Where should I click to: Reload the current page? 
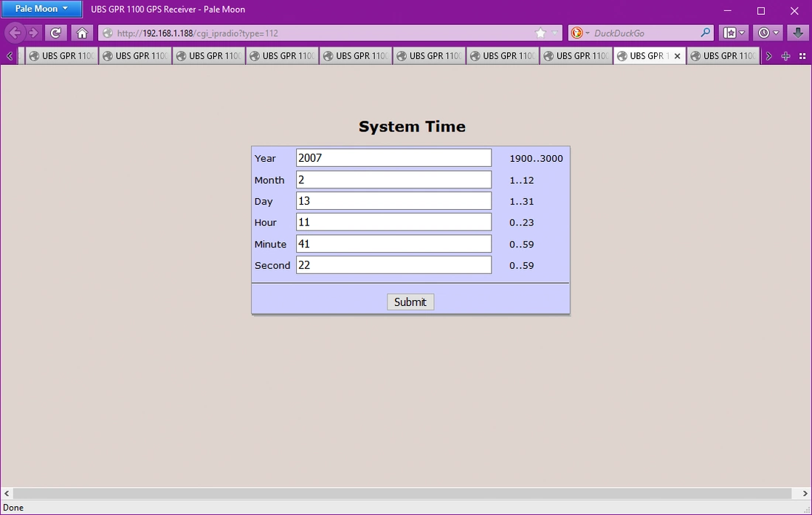pos(55,33)
